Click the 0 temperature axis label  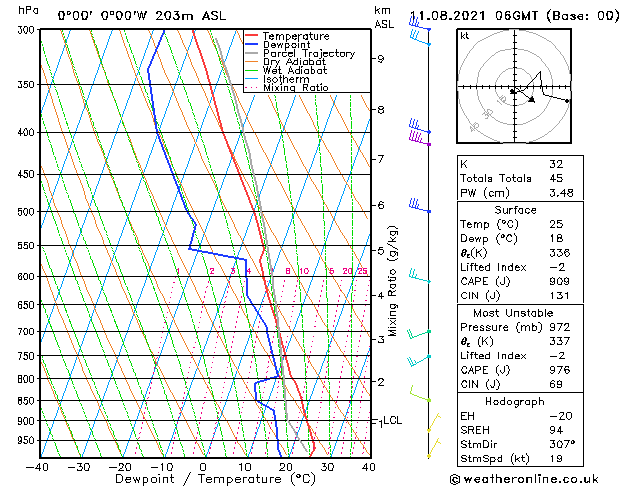pyautogui.click(x=203, y=467)
